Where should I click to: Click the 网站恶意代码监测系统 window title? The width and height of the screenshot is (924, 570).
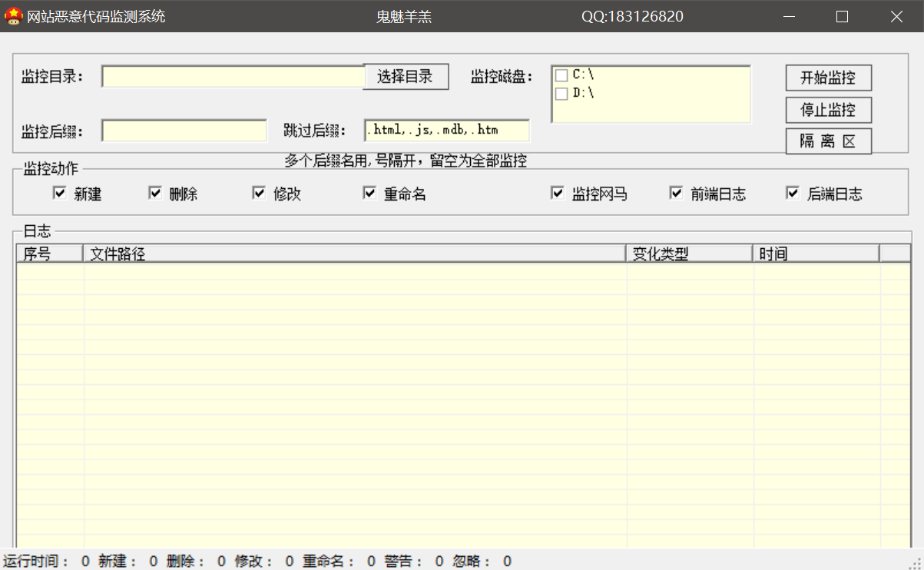(x=96, y=16)
